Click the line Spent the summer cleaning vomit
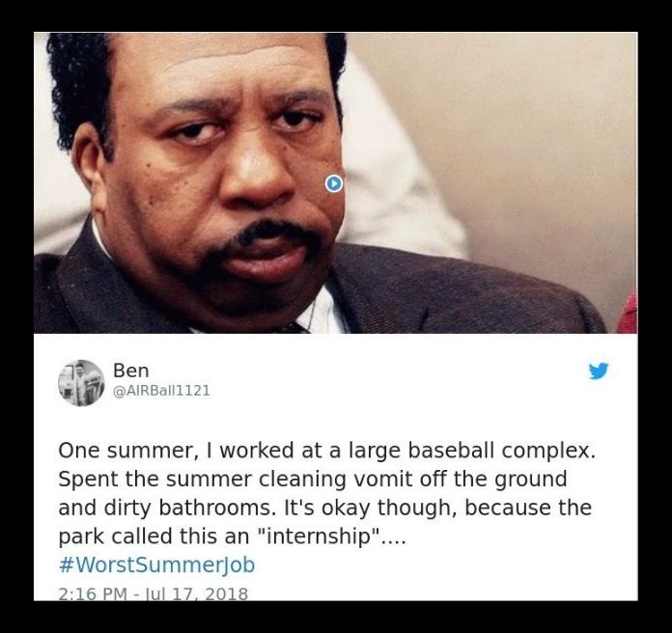 pyautogui.click(x=313, y=480)
